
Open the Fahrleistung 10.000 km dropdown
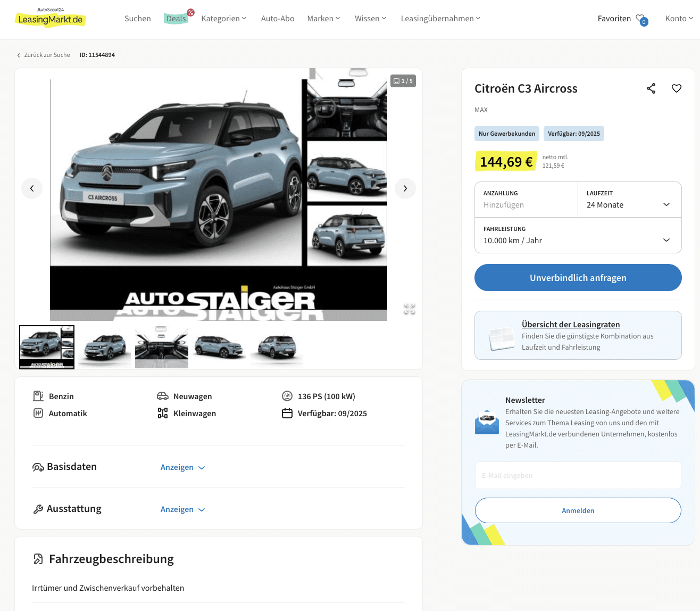point(578,235)
